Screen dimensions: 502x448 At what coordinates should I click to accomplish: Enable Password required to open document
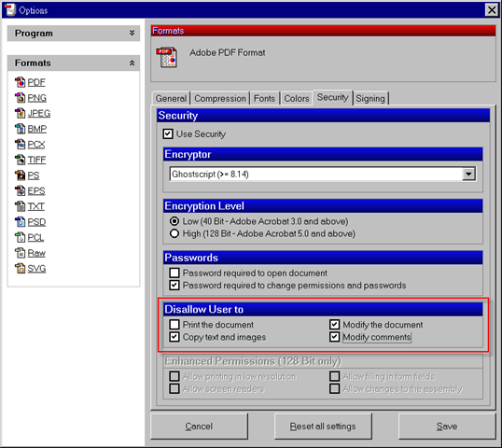pos(174,273)
